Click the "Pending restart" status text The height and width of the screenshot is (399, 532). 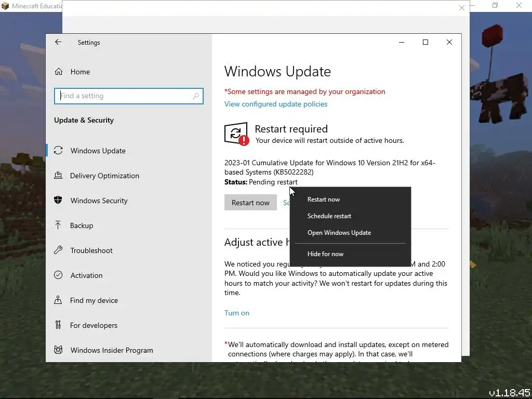point(273,182)
